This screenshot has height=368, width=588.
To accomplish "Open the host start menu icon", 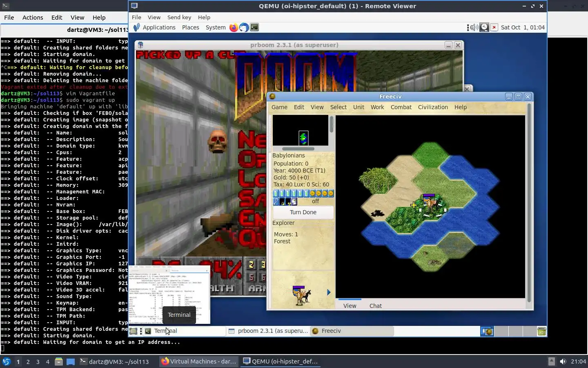I will (7, 361).
